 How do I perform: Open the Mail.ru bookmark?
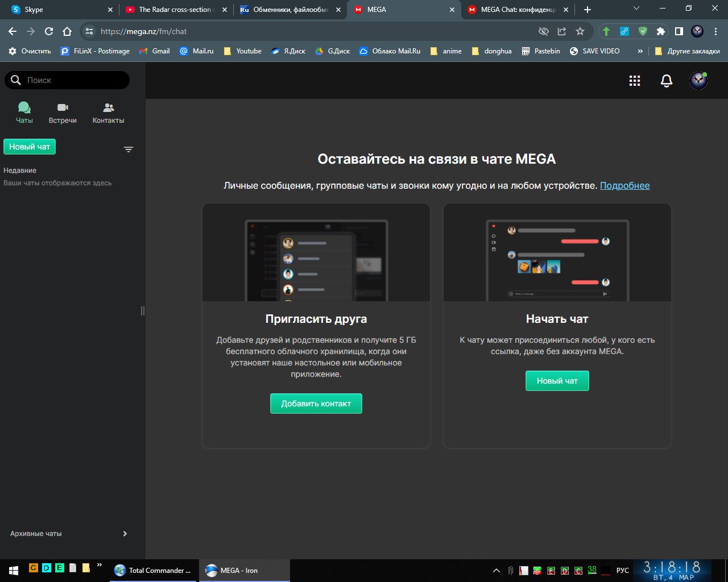coord(197,51)
